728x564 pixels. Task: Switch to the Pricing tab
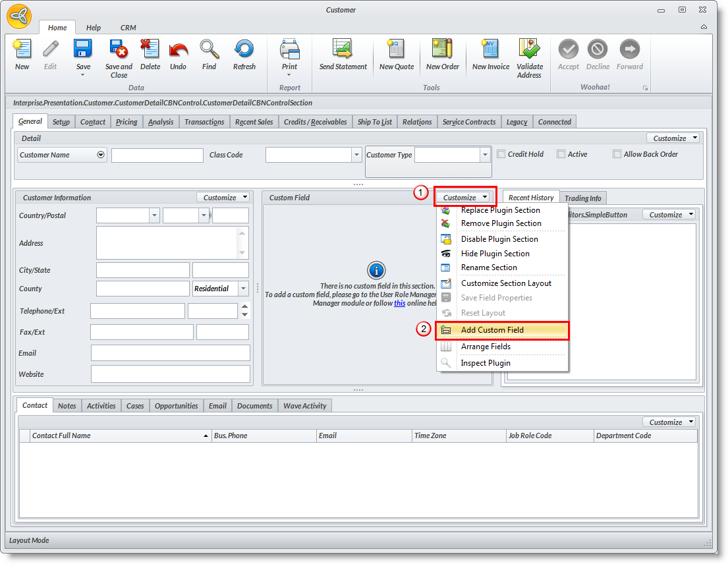(126, 122)
